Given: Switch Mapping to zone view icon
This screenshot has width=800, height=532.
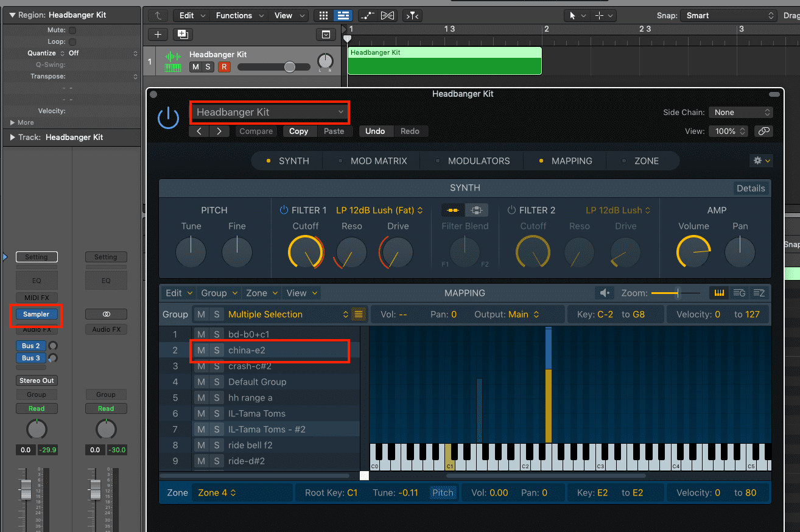Looking at the screenshot, I should tap(759, 293).
